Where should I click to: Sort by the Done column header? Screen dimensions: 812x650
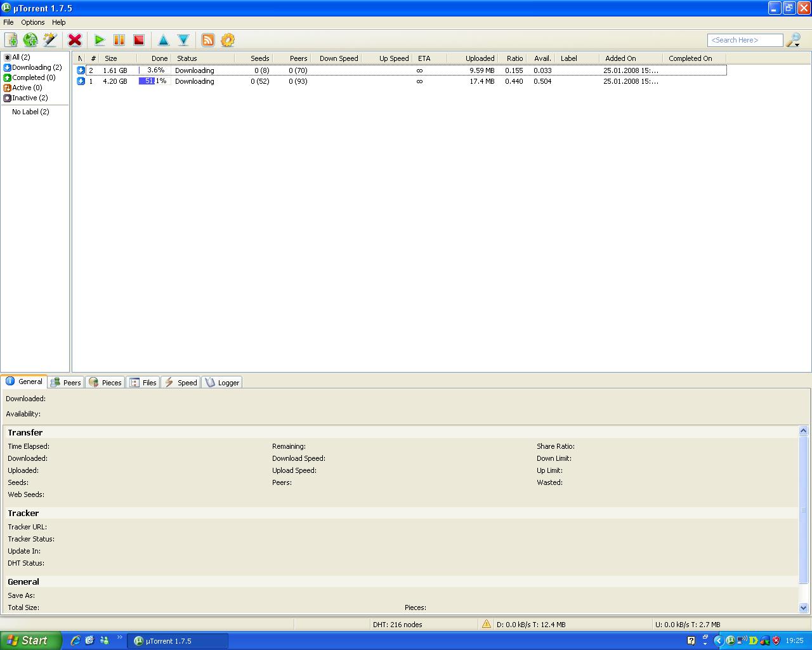(x=154, y=58)
